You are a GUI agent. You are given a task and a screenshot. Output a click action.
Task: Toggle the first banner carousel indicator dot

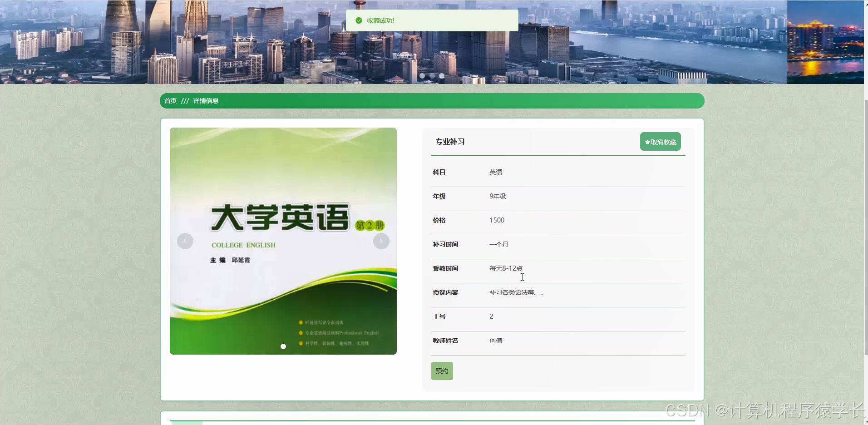click(x=423, y=76)
